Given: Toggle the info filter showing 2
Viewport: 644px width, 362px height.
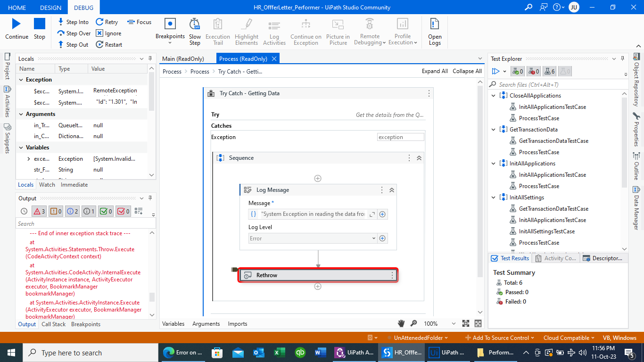Looking at the screenshot, I should pyautogui.click(x=72, y=211).
